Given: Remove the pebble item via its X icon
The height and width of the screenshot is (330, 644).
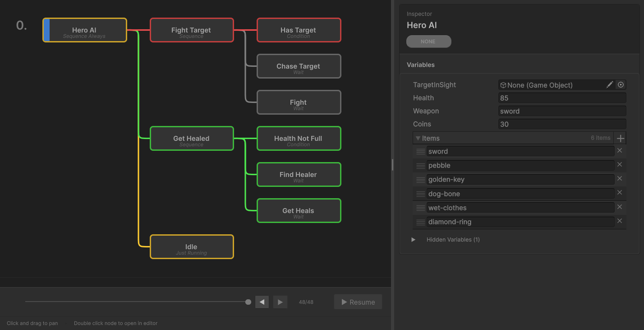Looking at the screenshot, I should point(620,164).
